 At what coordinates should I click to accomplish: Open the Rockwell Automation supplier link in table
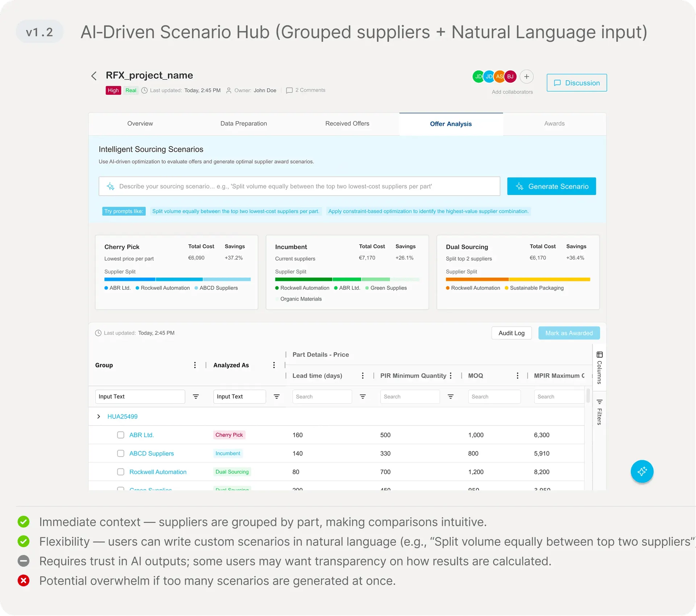click(158, 472)
